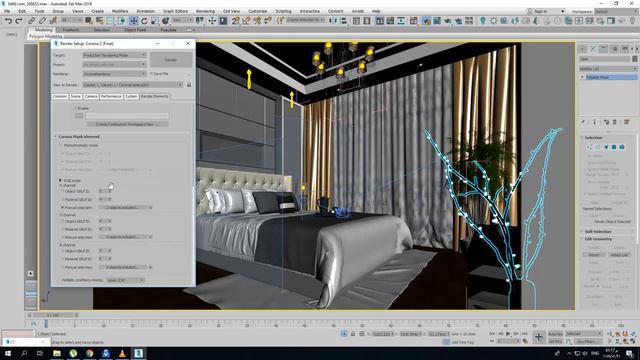Click the time slider handle
This screenshot has height=360, width=640.
click(53, 315)
